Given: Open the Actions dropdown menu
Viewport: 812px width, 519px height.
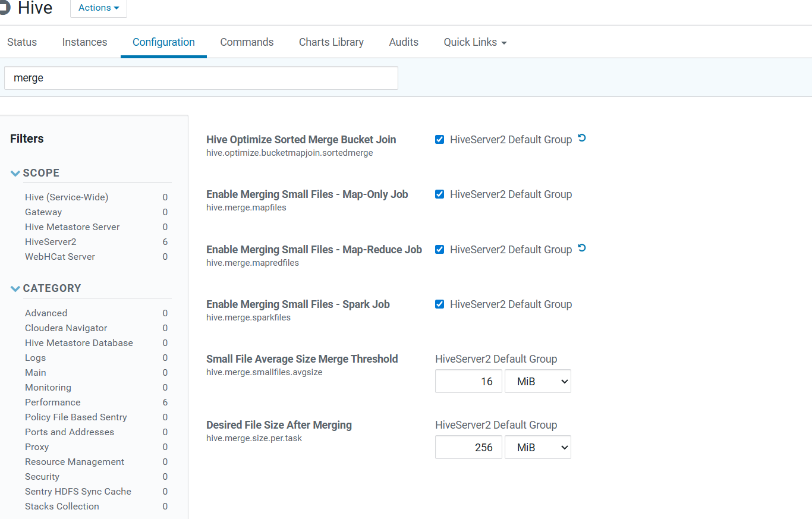Looking at the screenshot, I should pos(99,8).
